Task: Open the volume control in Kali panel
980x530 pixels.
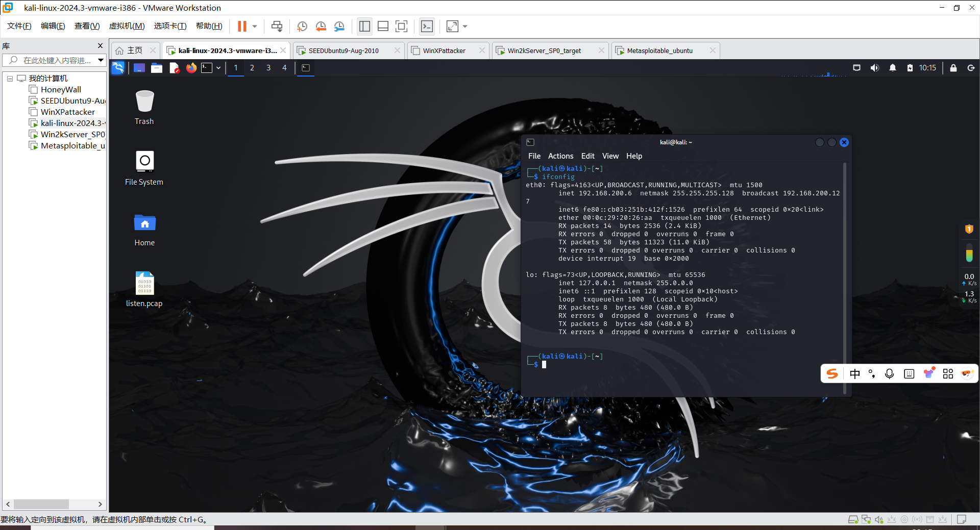Action: tap(874, 68)
